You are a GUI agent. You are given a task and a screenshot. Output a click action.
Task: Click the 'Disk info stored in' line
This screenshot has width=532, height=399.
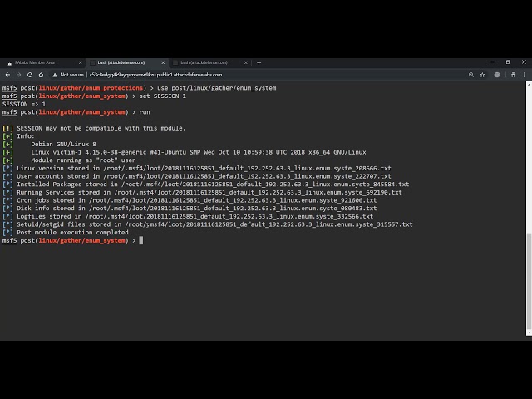[x=190, y=209]
